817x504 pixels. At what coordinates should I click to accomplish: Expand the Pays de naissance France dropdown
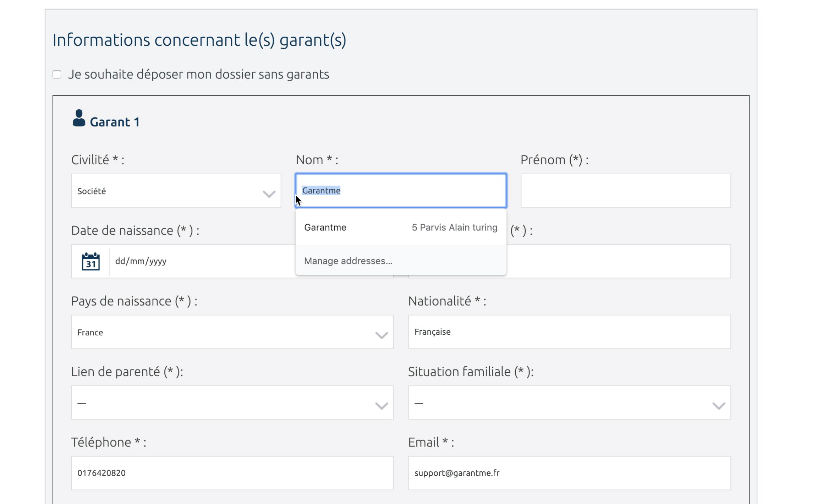(x=232, y=332)
